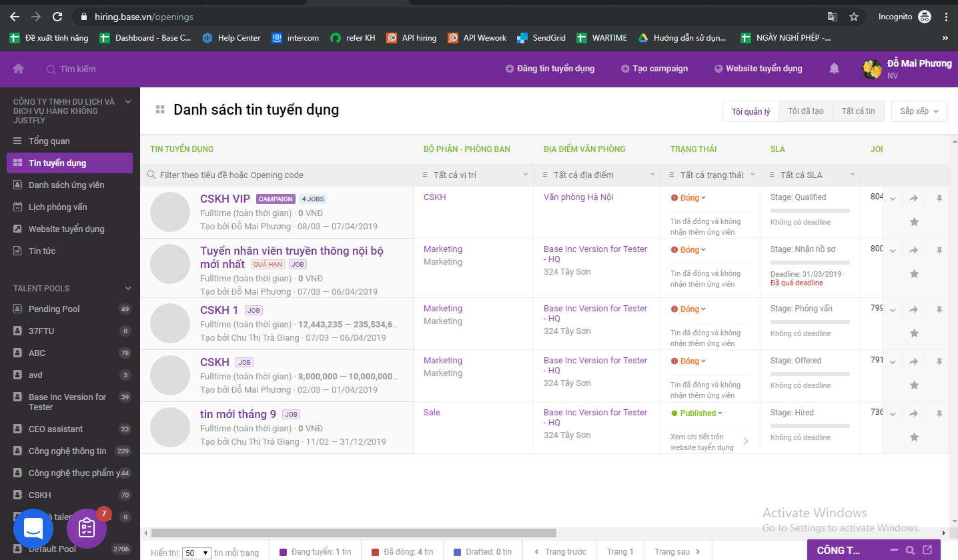Share the CSKH VIP opening arrow icon

tap(914, 198)
